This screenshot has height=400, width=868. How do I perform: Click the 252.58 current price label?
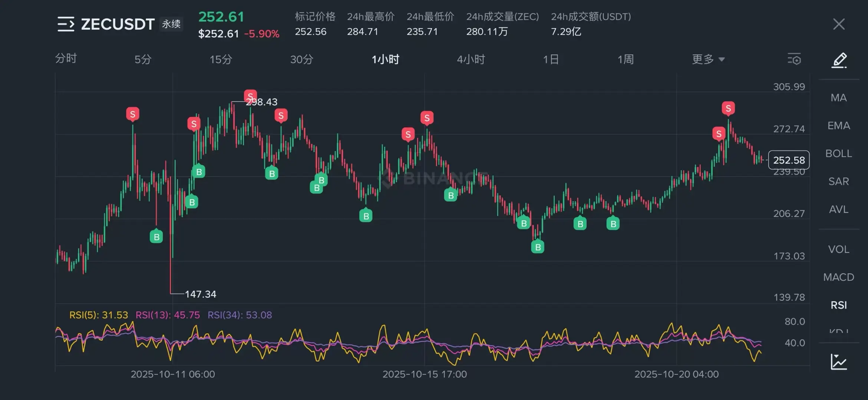pyautogui.click(x=789, y=160)
